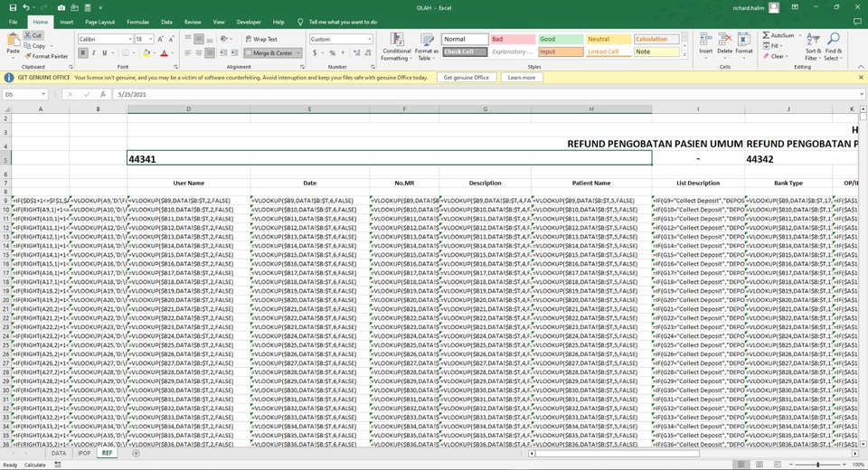Expand the cell styles gallery
This screenshot has height=470, width=868.
(684, 55)
